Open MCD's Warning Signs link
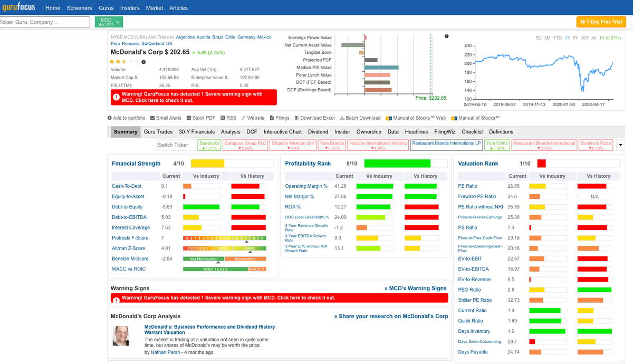The height and width of the screenshot is (364, 633). (416, 289)
